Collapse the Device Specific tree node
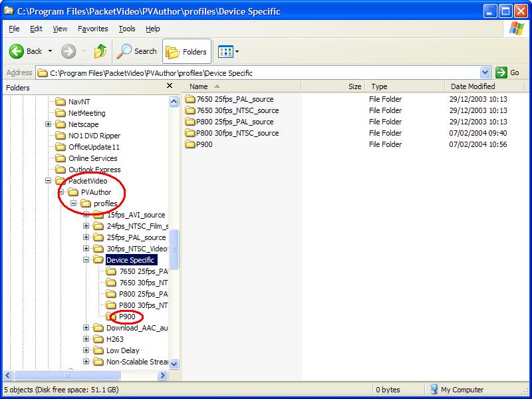Viewport: 532px width, 399px height. [86, 260]
